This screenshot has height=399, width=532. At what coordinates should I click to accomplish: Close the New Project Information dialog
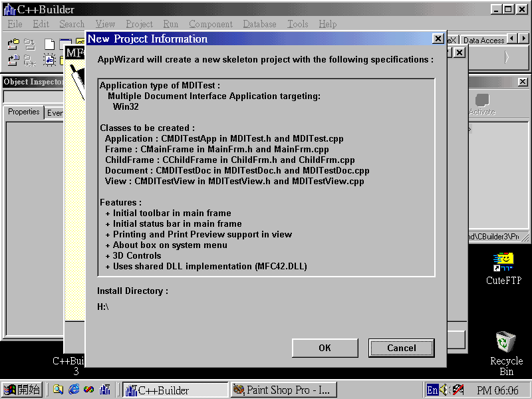click(438, 39)
